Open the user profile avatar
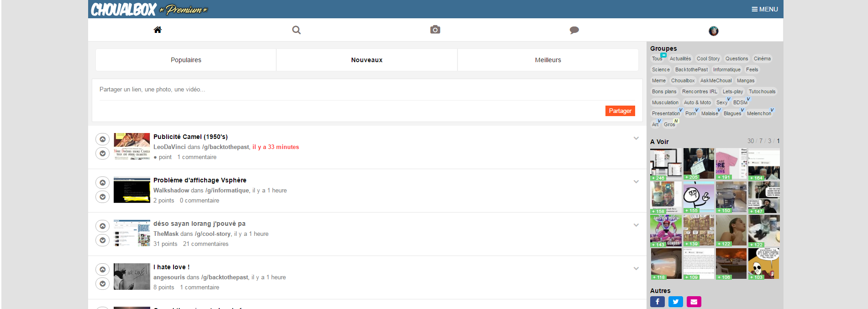 (x=713, y=31)
